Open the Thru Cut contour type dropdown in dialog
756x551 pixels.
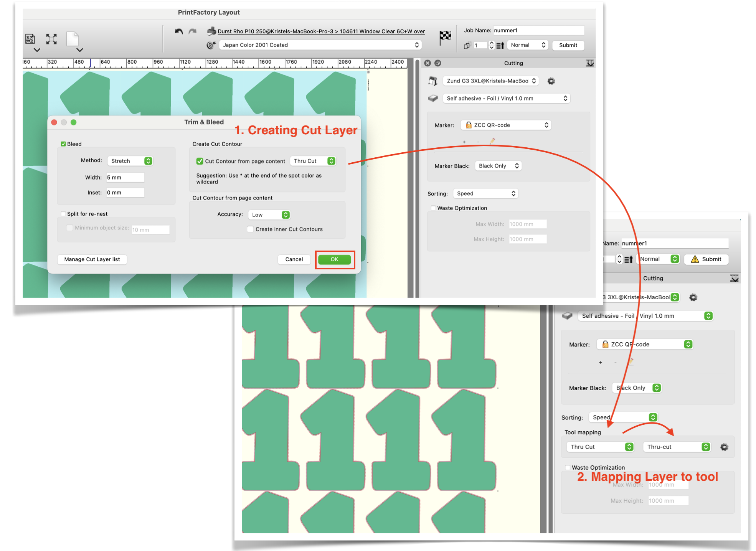(x=313, y=161)
